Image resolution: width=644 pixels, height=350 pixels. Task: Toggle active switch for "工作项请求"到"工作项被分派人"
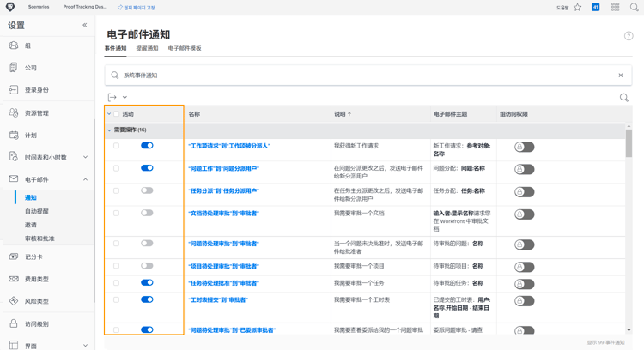click(x=147, y=145)
